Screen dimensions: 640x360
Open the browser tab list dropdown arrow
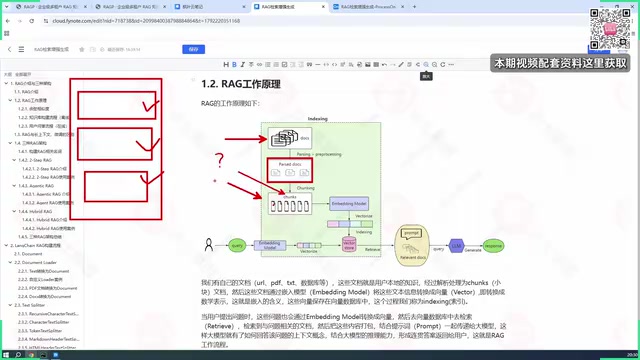point(6,7)
